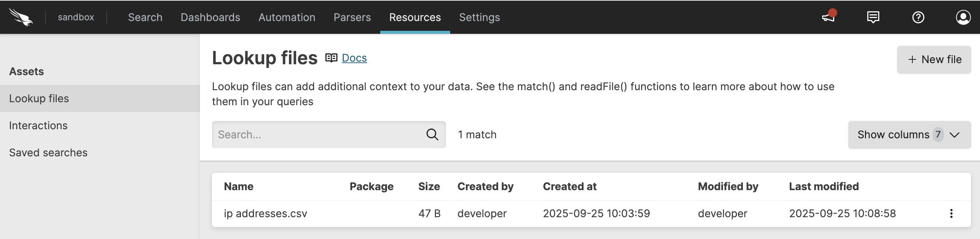Open the feedback chat icon

(873, 17)
